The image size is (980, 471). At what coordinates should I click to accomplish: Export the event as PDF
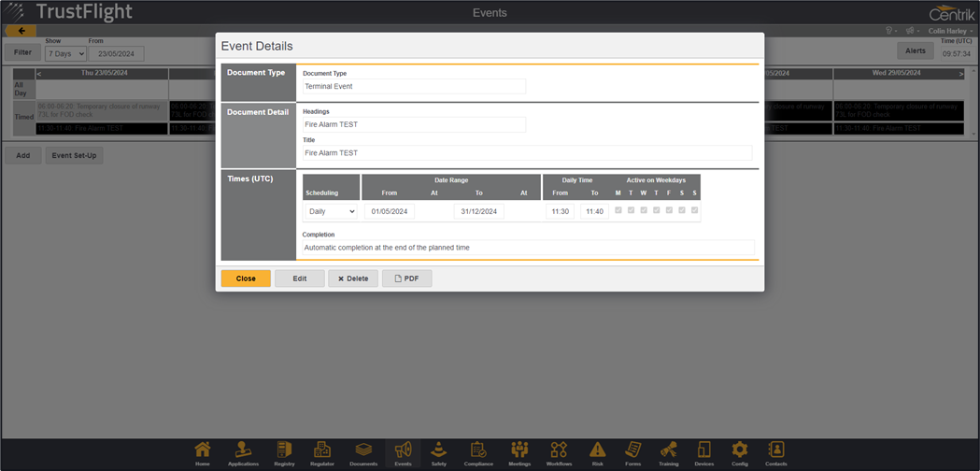coord(406,278)
